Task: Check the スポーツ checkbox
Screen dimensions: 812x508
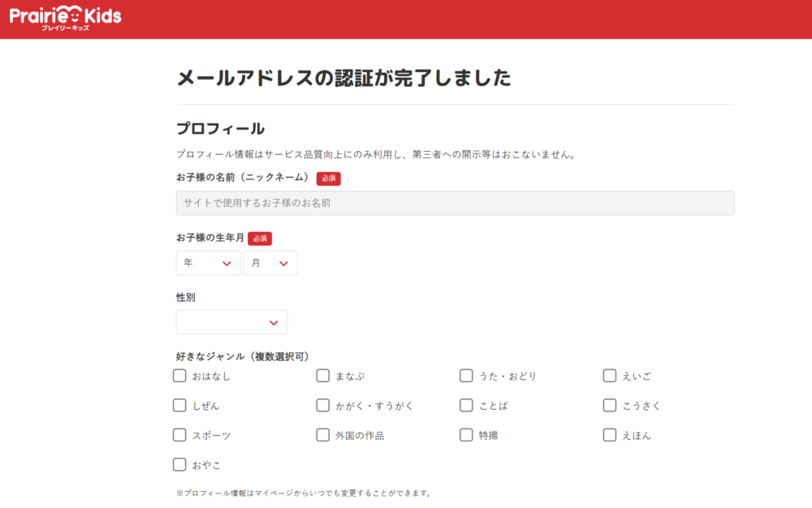Action: 179,435
